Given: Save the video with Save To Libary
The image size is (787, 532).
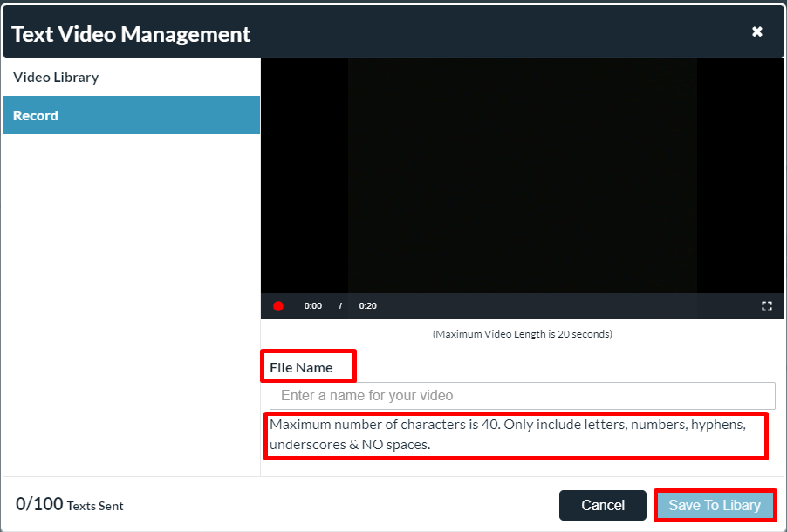Looking at the screenshot, I should [715, 505].
